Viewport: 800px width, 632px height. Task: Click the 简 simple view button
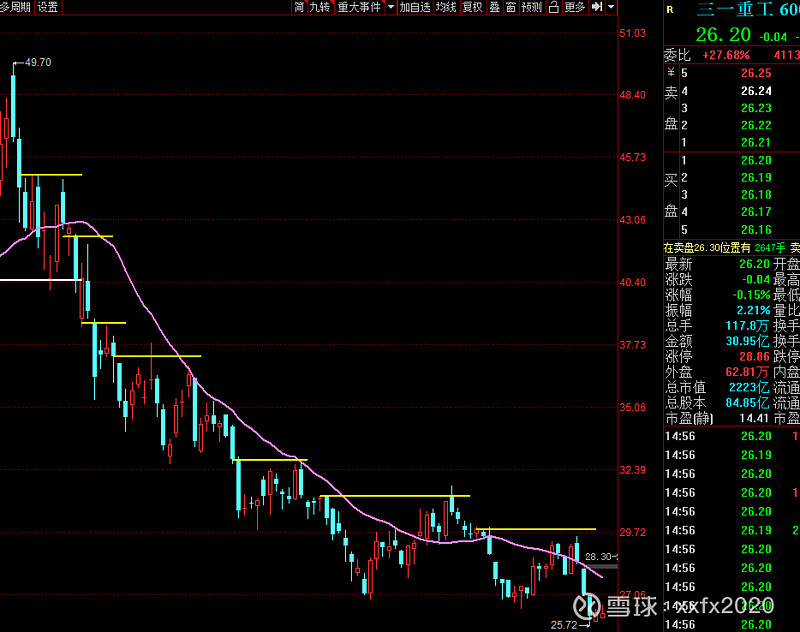[299, 7]
